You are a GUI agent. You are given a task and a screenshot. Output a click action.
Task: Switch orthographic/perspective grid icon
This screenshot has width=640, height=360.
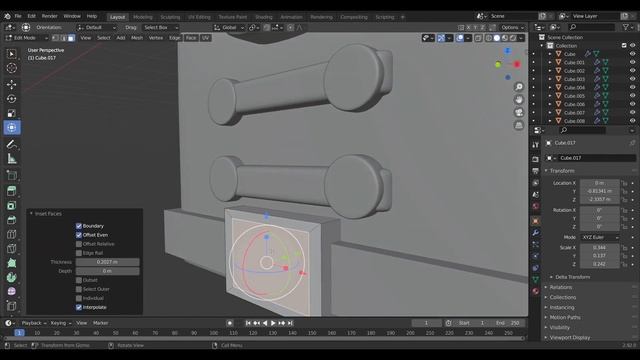click(x=519, y=125)
